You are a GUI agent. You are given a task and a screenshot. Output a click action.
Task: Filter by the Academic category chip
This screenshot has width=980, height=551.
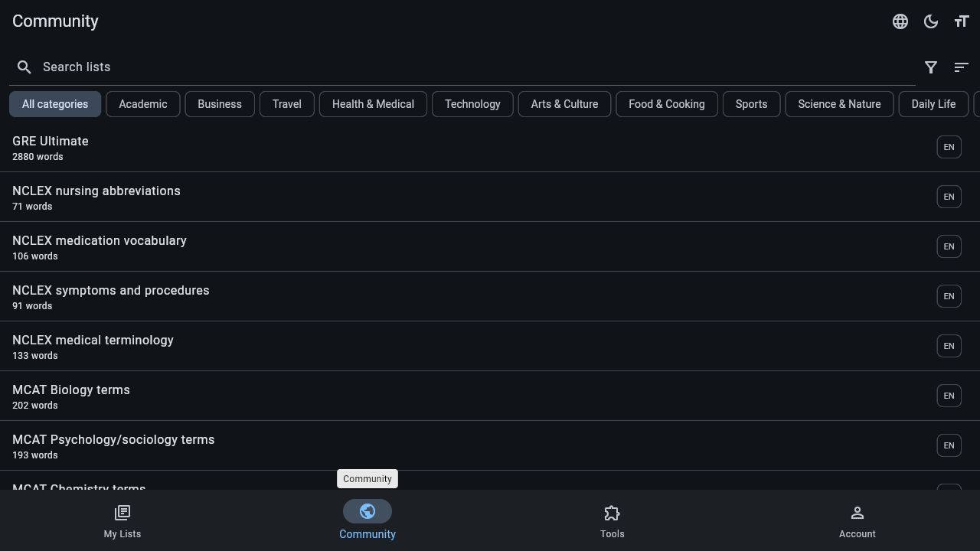pos(143,104)
